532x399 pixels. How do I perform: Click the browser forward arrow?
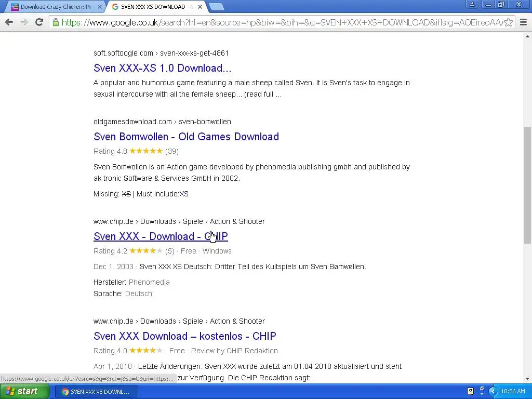[x=24, y=22]
